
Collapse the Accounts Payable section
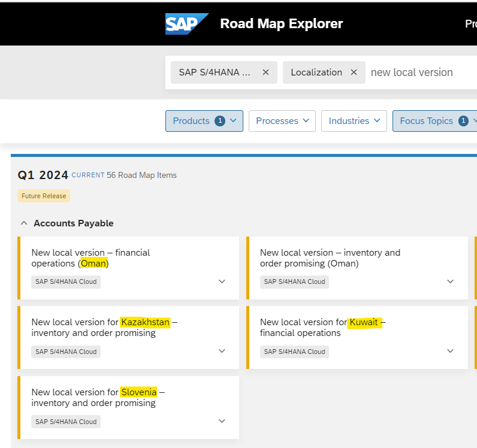tap(24, 223)
